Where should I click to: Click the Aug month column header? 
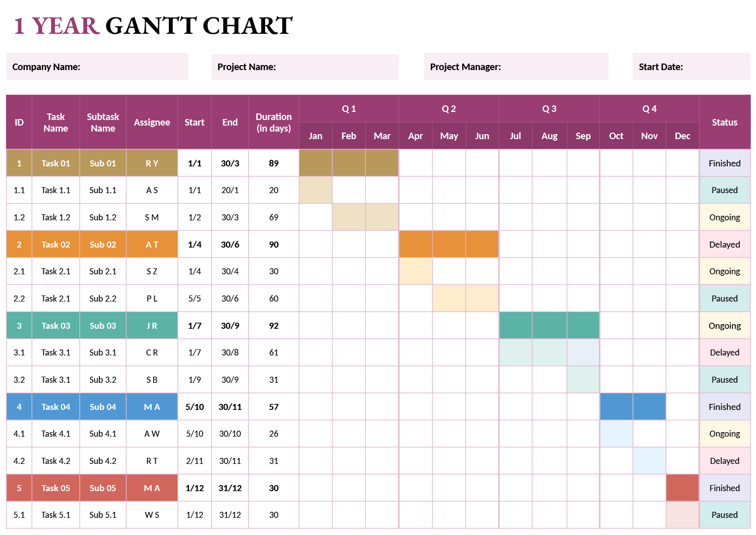[x=549, y=136]
